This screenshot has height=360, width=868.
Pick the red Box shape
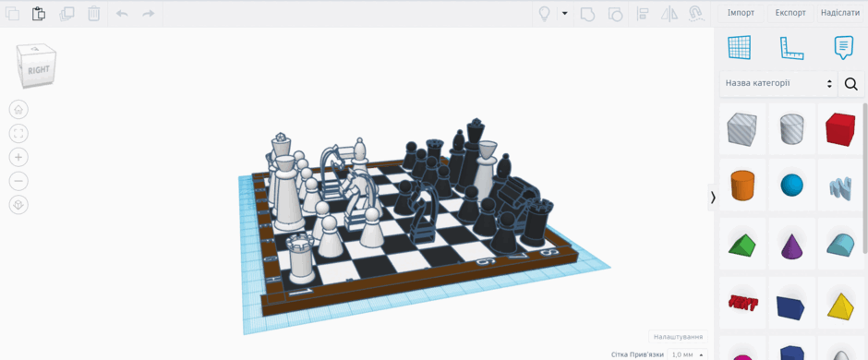(x=840, y=128)
